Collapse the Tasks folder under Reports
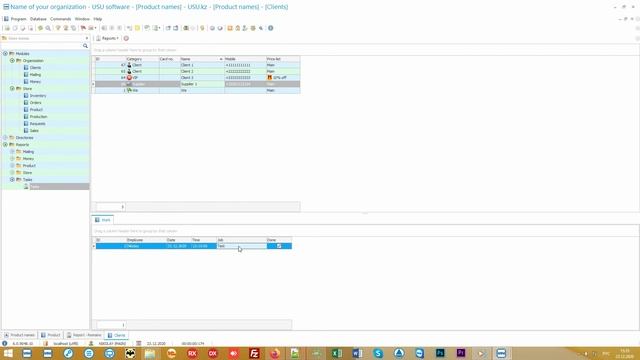This screenshot has height=360, width=640. pyautogui.click(x=12, y=180)
